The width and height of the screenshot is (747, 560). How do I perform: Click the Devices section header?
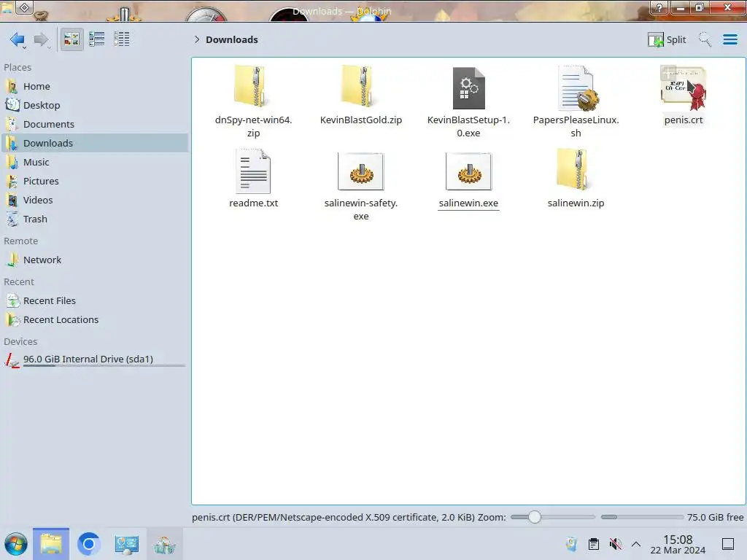tap(20, 342)
